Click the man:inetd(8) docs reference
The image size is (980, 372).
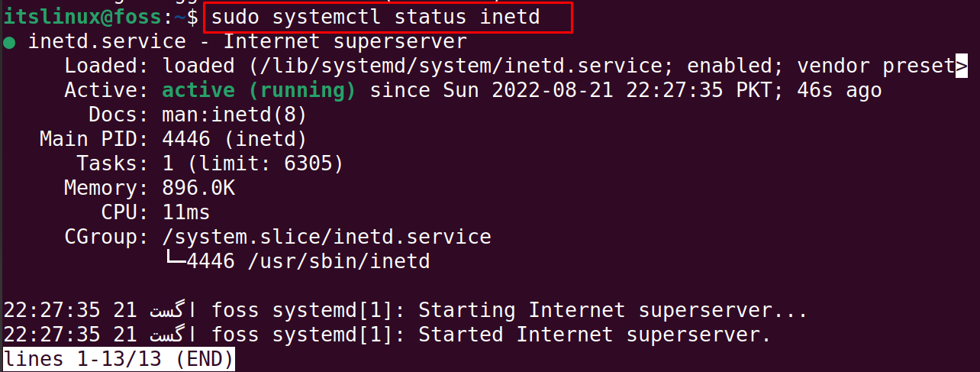point(234,115)
